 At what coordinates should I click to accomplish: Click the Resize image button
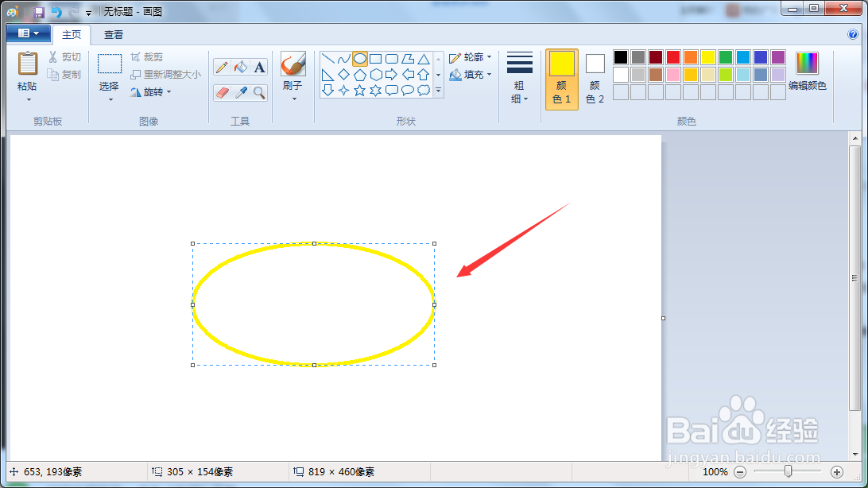click(x=165, y=74)
